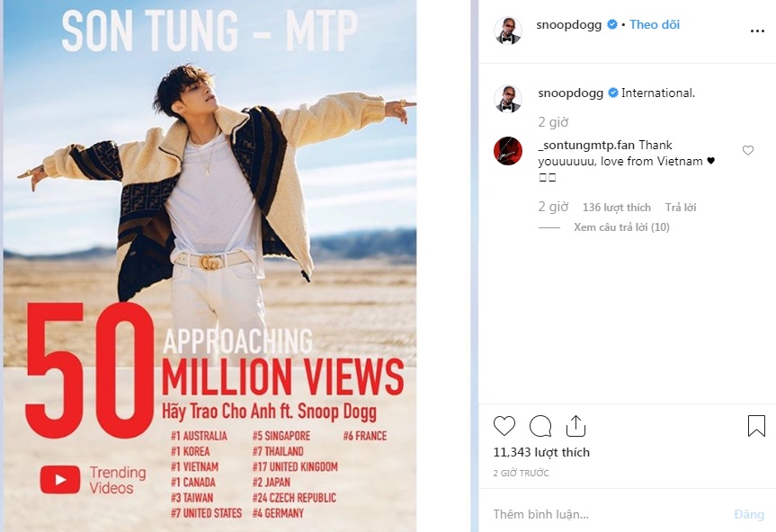Open _sontungmtp.fan profile picture

tap(508, 151)
